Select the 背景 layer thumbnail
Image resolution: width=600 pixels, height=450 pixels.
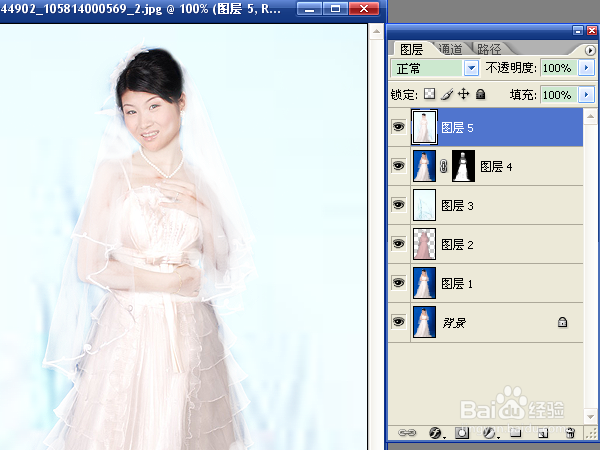click(x=424, y=322)
